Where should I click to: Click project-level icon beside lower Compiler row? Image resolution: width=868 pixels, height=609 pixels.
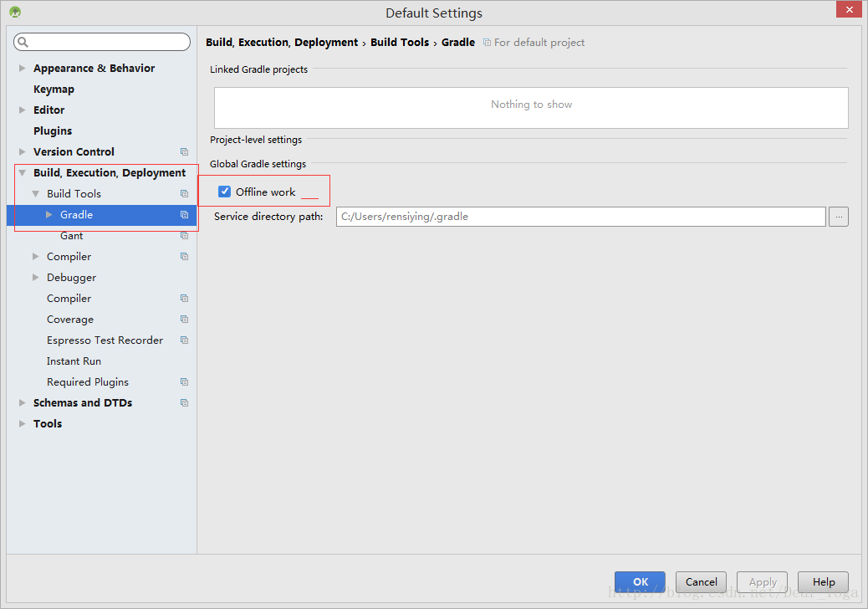(x=184, y=299)
